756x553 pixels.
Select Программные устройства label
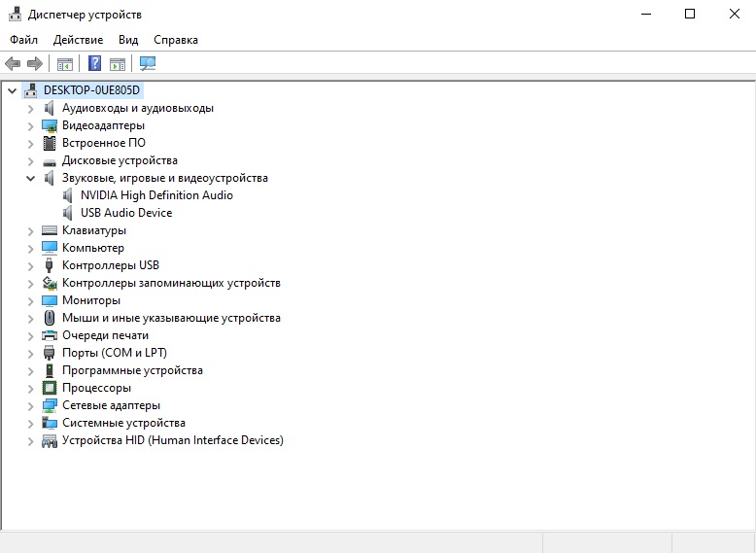click(132, 370)
